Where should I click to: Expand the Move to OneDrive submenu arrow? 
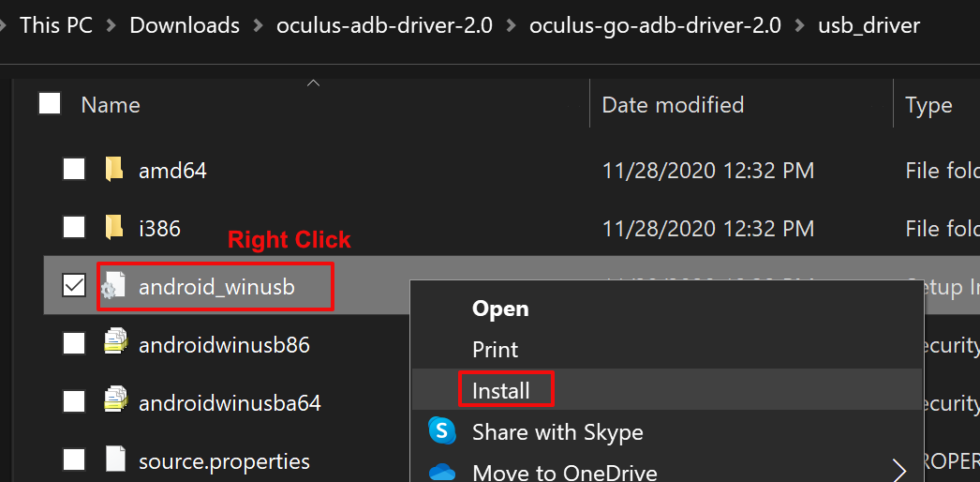[899, 469]
